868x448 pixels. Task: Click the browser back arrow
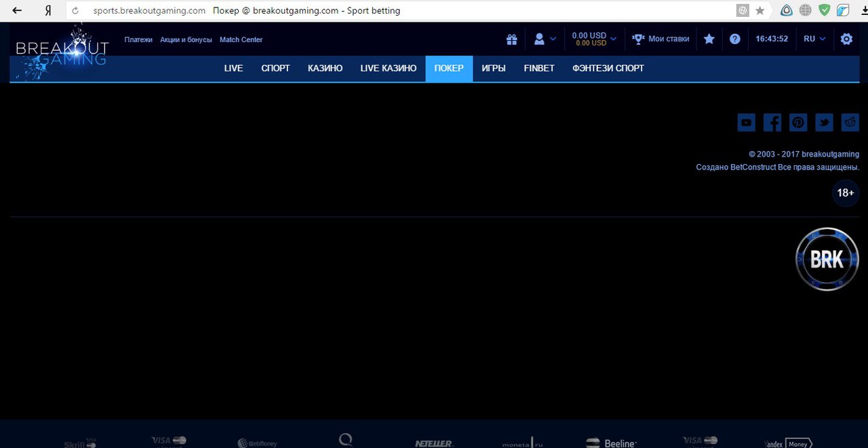tap(17, 11)
